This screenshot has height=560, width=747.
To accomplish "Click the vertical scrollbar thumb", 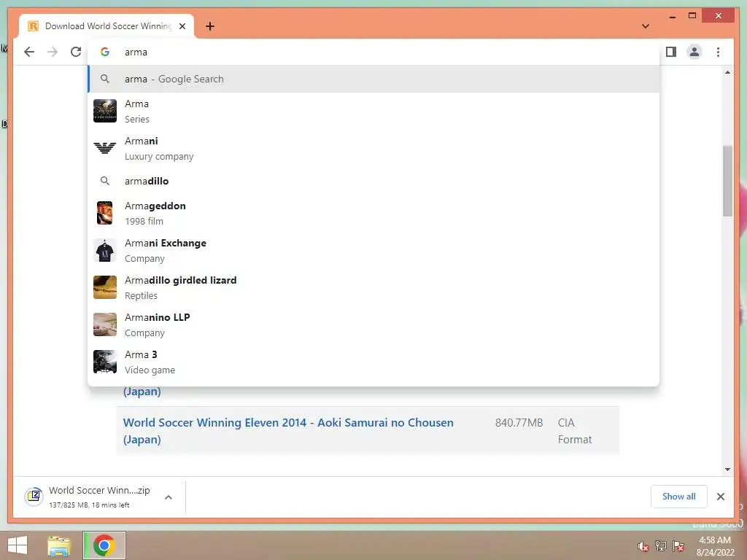I will (x=727, y=181).
